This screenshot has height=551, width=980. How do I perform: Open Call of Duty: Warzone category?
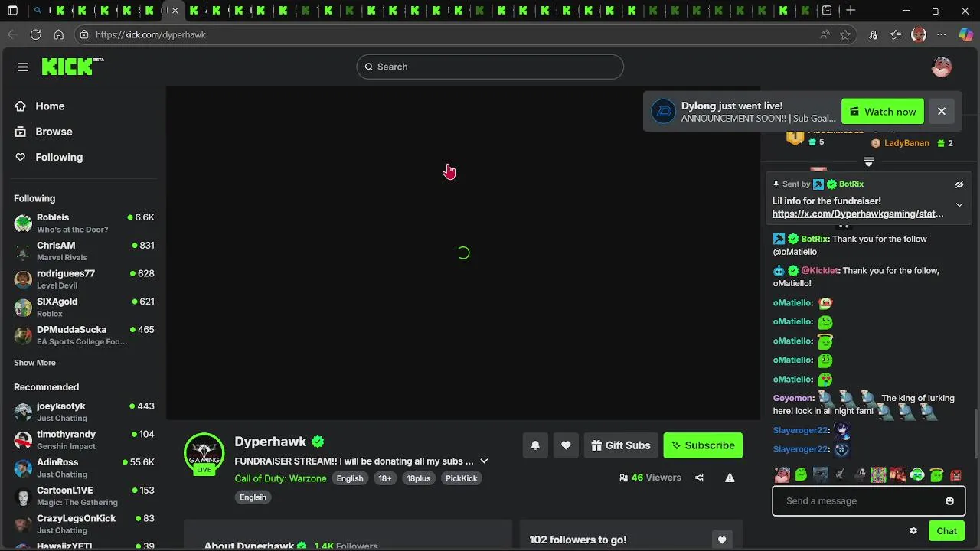pyautogui.click(x=280, y=478)
